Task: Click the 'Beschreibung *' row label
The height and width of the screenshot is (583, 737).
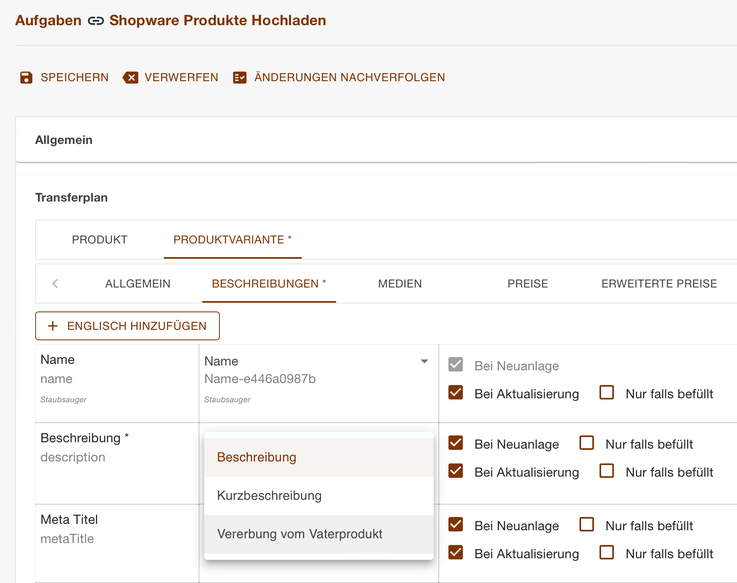Action: (85, 438)
